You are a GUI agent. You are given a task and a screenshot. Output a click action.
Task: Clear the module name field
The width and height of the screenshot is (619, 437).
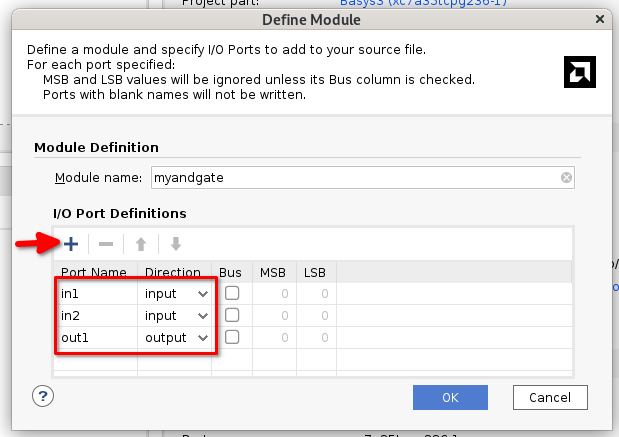coord(566,178)
